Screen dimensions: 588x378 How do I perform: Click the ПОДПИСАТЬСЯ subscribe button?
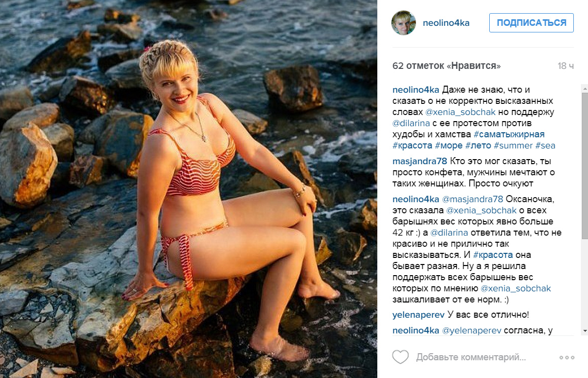[x=531, y=23]
